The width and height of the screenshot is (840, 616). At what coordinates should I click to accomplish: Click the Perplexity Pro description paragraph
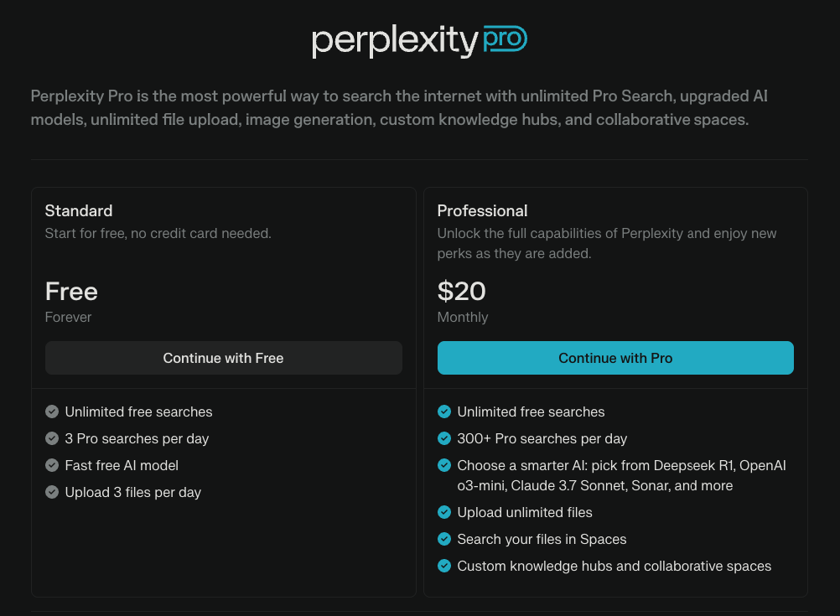(x=399, y=107)
